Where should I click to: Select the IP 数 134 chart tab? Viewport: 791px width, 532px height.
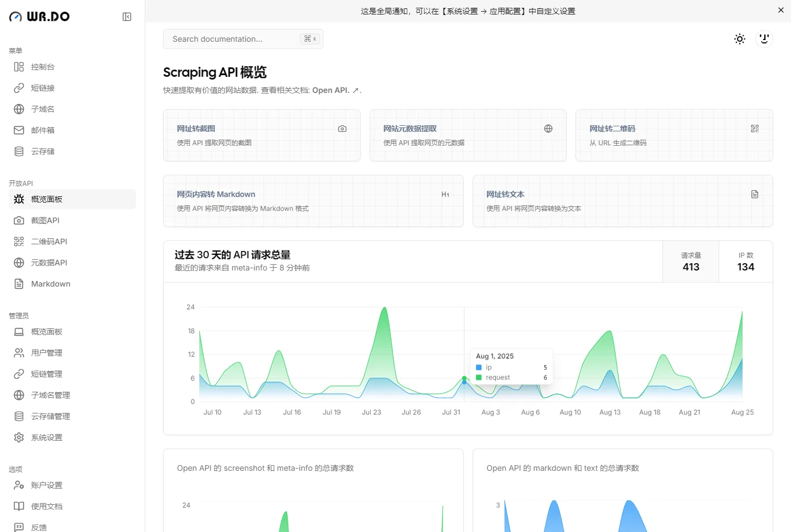pyautogui.click(x=746, y=262)
